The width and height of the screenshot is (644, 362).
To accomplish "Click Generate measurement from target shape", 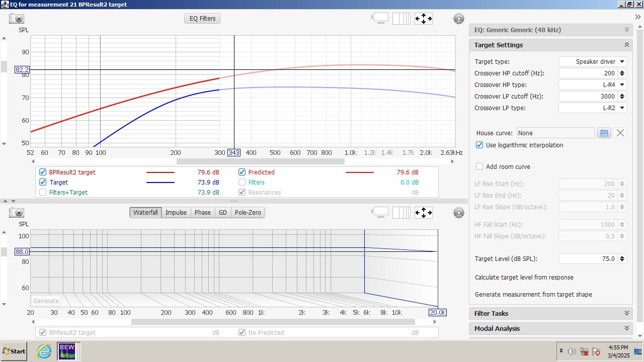I will (x=533, y=295).
